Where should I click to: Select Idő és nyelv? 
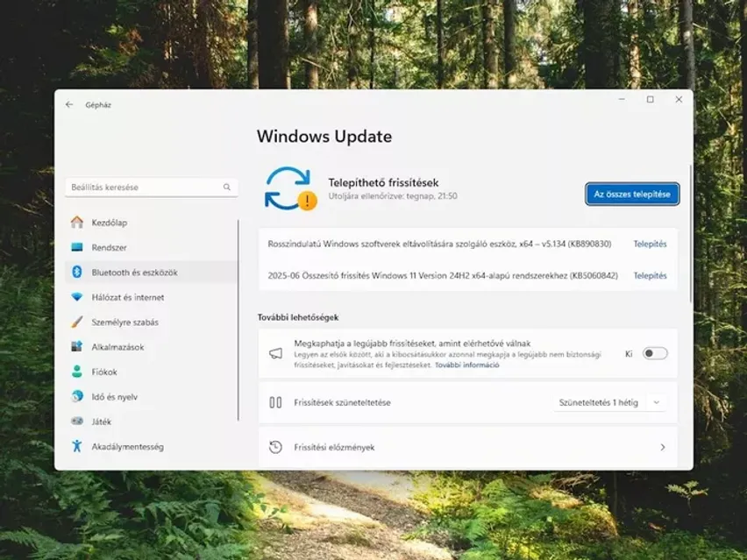(x=151, y=396)
